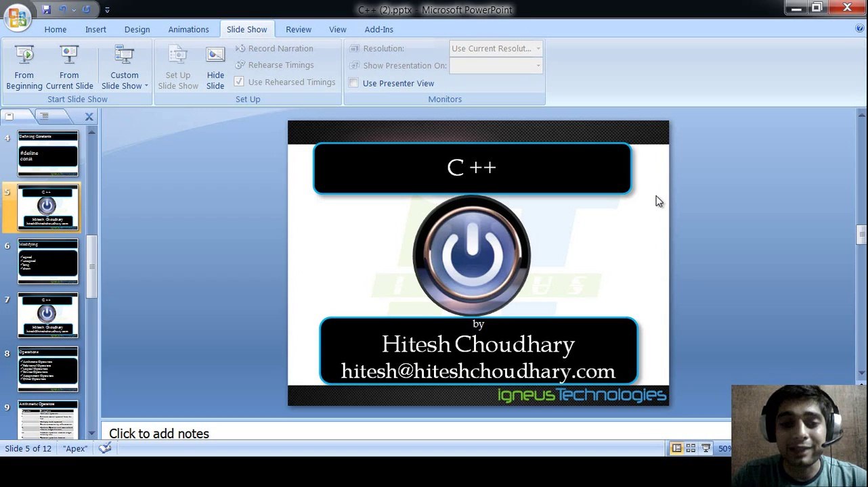
Task: Save via Quick Access toolbar icon
Action: point(47,9)
